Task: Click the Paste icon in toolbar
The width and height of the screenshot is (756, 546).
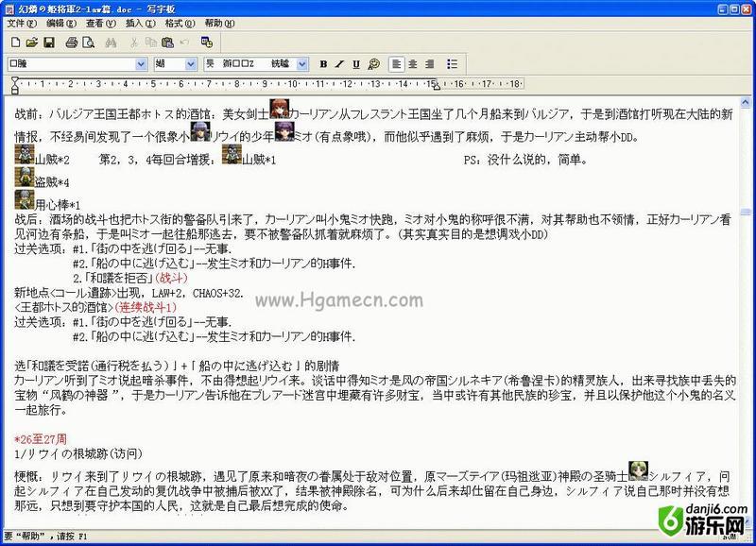Action: point(167,43)
